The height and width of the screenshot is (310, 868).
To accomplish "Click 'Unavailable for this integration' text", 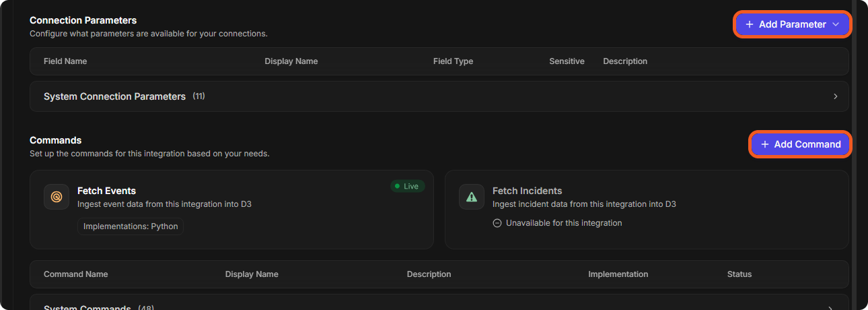I will click(564, 223).
